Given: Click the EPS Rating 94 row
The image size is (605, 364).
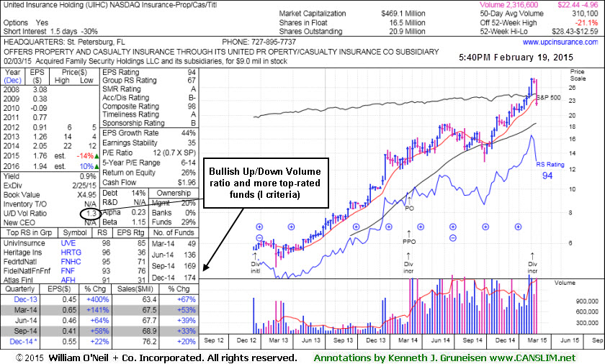Looking at the screenshot, I should point(149,73).
